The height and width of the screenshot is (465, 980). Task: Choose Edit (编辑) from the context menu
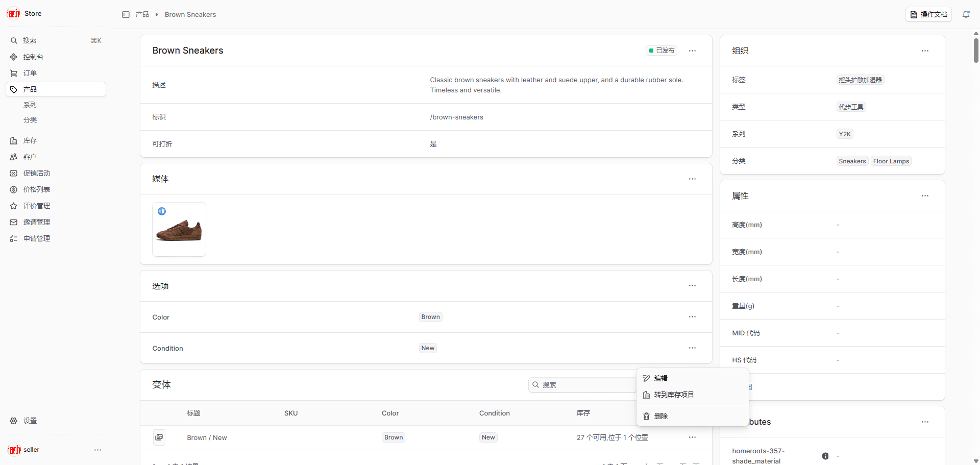pos(661,378)
